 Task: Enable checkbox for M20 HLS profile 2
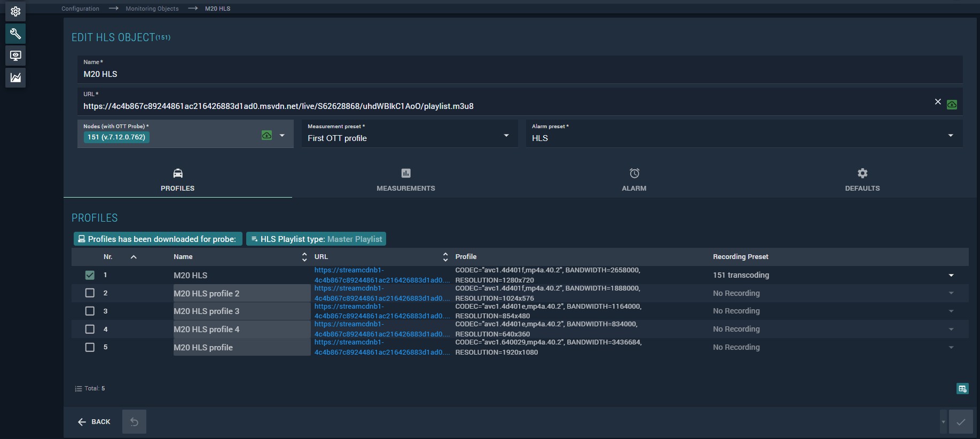point(90,293)
